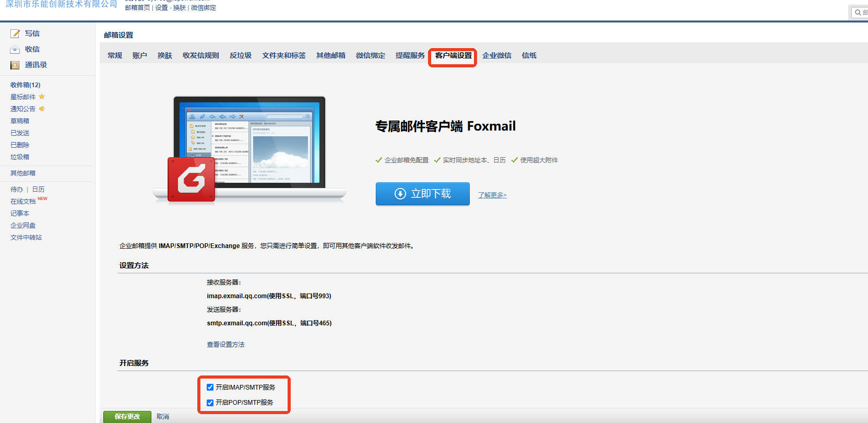This screenshot has width=868, height=423.
Task: Click the red Foxmail logo icon
Action: tap(191, 180)
